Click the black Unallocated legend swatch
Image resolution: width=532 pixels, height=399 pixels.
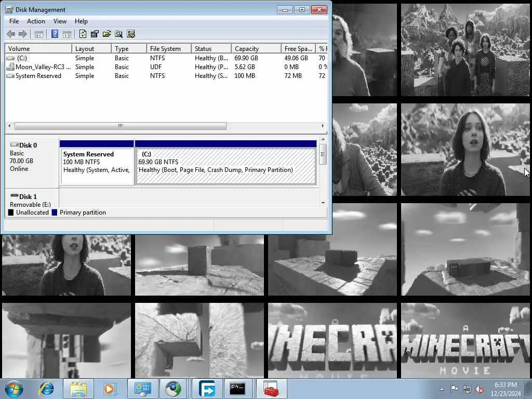[x=11, y=212]
